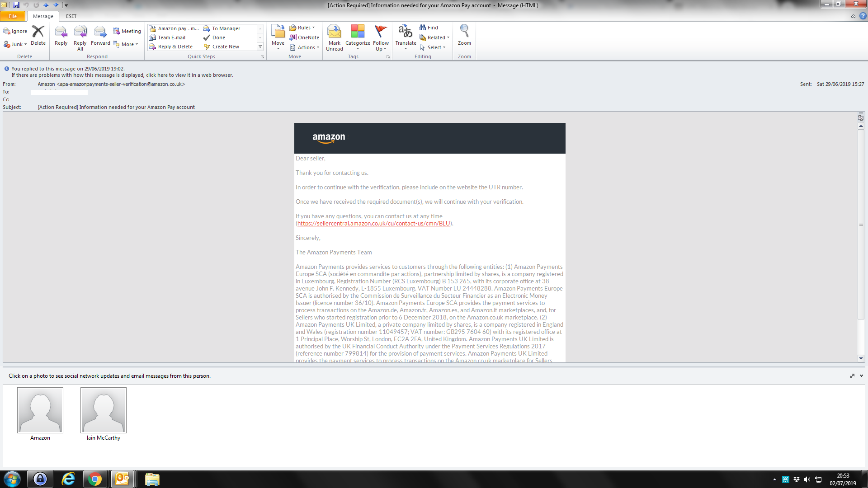Image resolution: width=868 pixels, height=488 pixels.
Task: Collapse the social connector people pane
Action: click(861, 375)
